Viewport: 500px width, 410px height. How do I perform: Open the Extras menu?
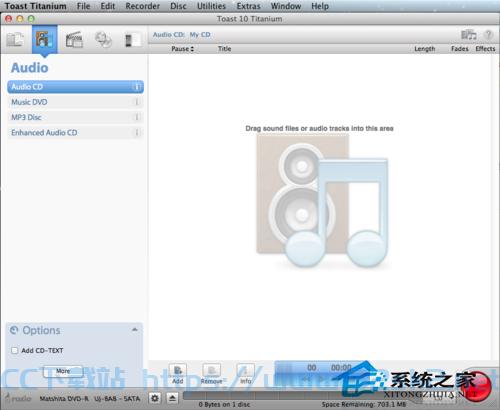pos(248,6)
